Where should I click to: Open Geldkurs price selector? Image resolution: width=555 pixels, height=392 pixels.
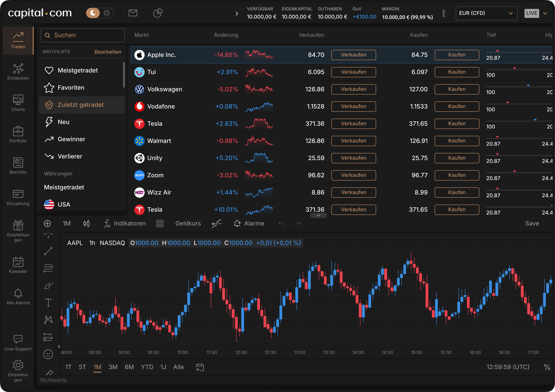[x=188, y=224]
